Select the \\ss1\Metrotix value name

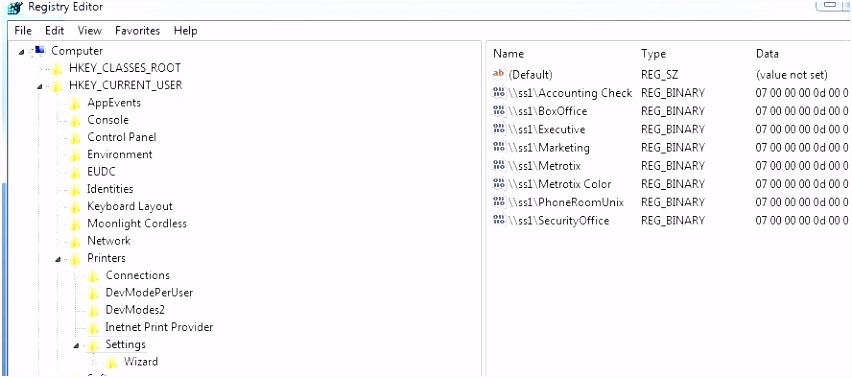544,166
